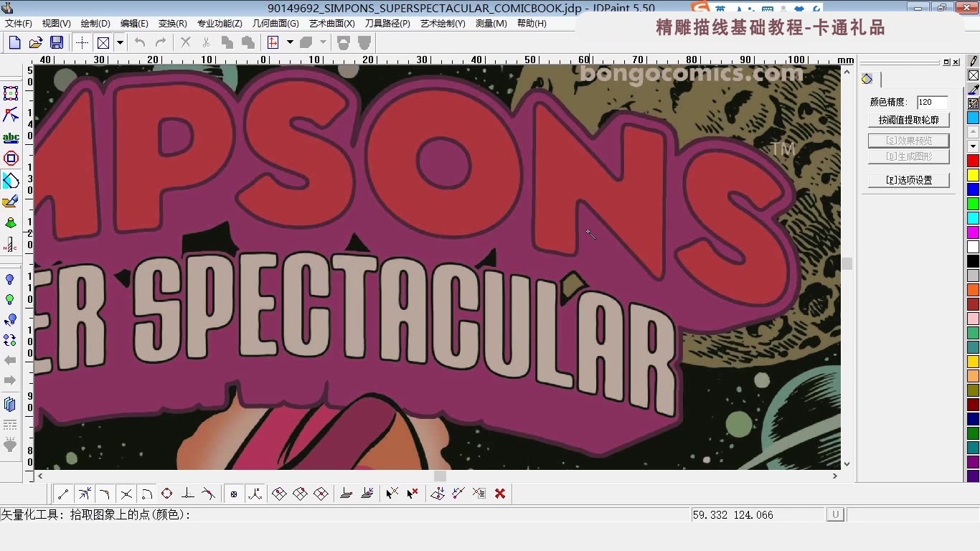
Task: Open the 编辑(E) menu
Action: tap(134, 23)
